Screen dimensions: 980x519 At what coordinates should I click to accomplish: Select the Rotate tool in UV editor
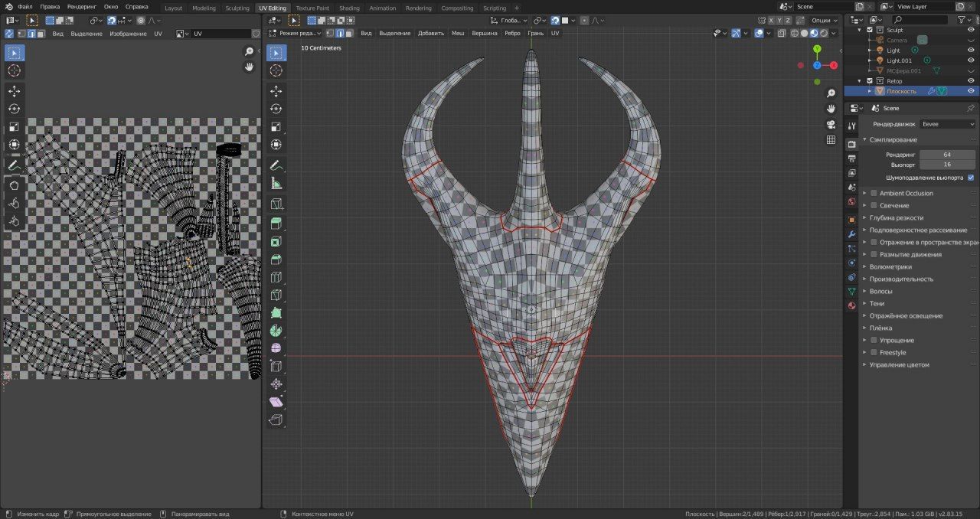pos(14,109)
